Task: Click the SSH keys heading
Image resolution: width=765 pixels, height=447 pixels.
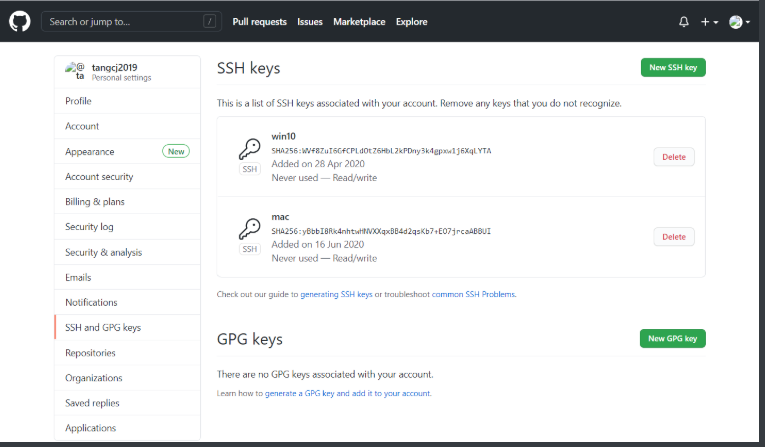Action: point(248,68)
